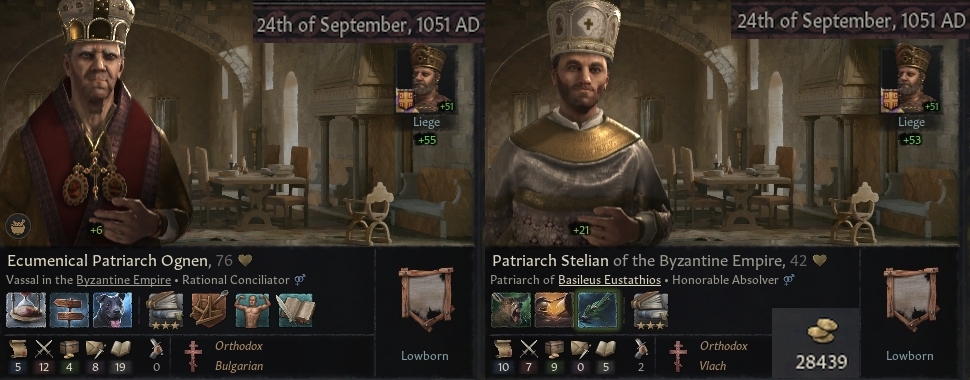Select the flexing muscular man trait icon

[252, 310]
